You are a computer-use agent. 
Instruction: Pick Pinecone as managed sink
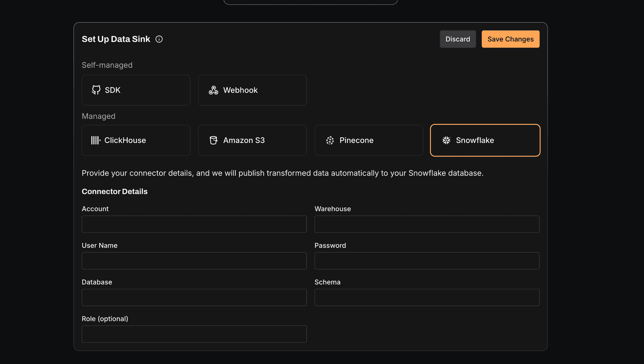tap(369, 140)
